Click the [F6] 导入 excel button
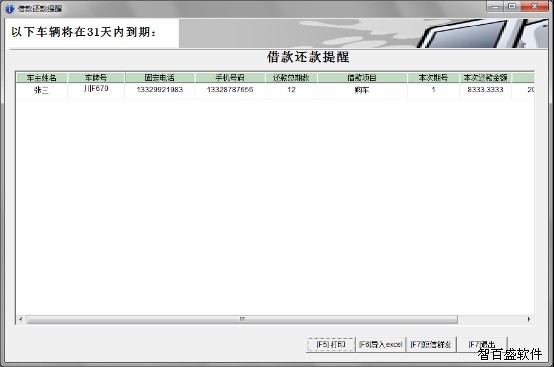Image resolution: width=554 pixels, height=367 pixels. pos(381,344)
